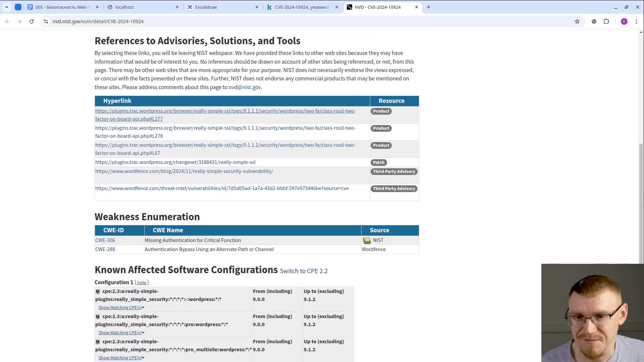644x362 pixels.
Task: Switch to the localhost tab
Action: pos(124,7)
